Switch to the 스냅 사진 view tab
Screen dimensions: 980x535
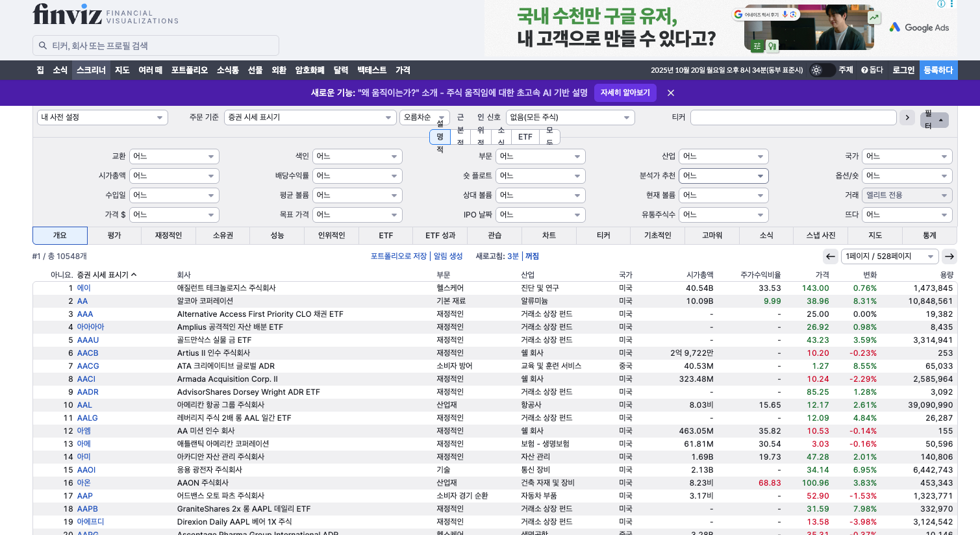(x=821, y=236)
